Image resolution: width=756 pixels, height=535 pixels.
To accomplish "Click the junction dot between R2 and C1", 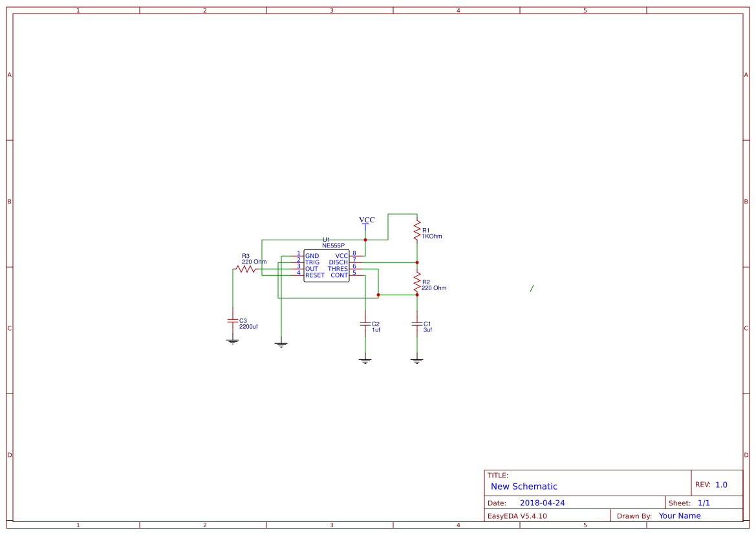I will click(x=417, y=295).
